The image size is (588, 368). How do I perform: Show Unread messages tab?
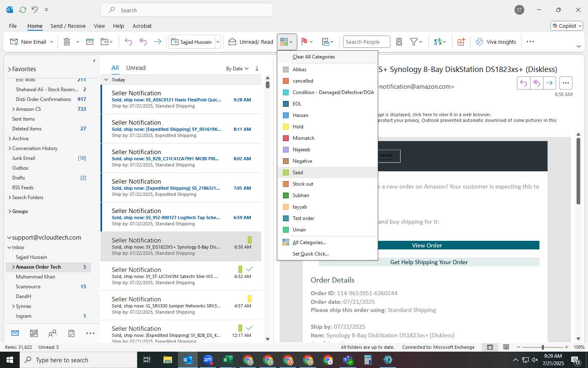pyautogui.click(x=136, y=68)
